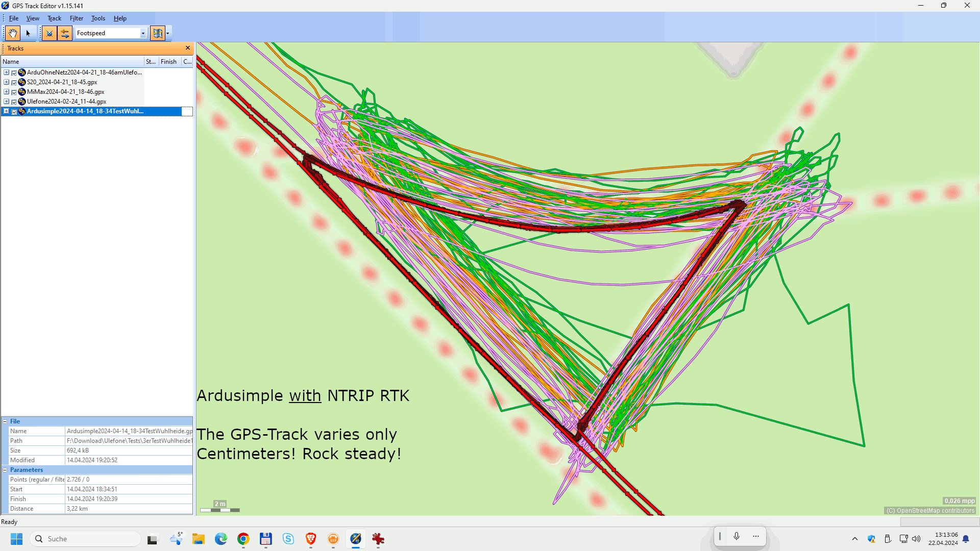Collapse the Parameters properties section
Image resolution: width=980 pixels, height=551 pixels.
pos(5,470)
